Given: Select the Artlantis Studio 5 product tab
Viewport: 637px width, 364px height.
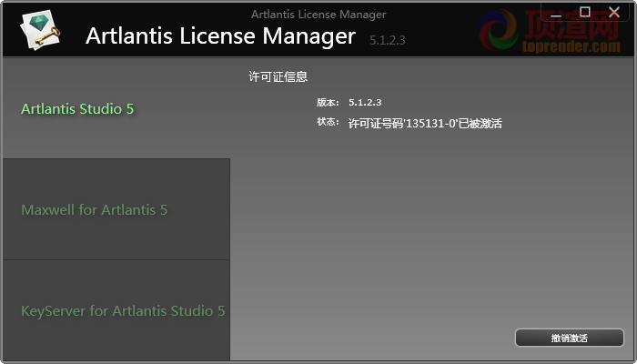Looking at the screenshot, I should (x=116, y=108).
